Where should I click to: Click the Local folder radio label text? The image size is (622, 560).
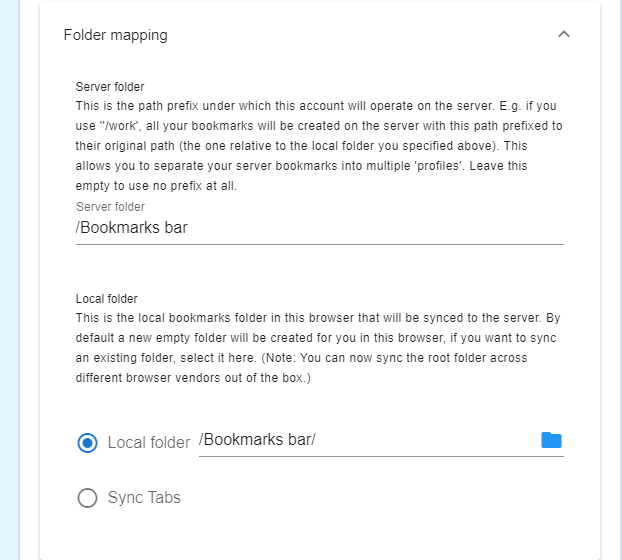[149, 443]
